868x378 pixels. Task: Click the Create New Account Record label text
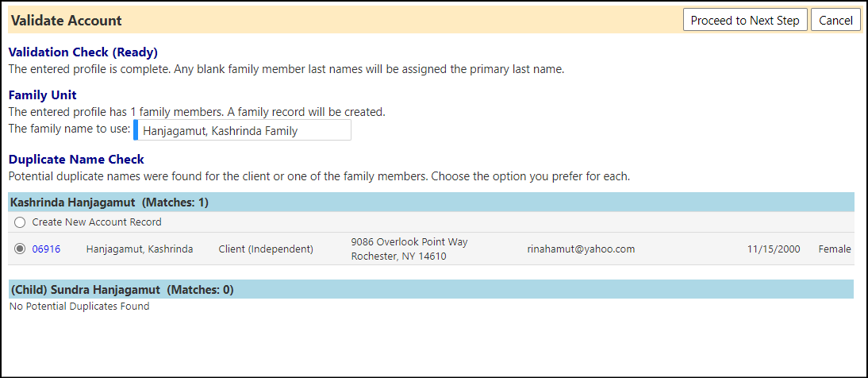click(97, 222)
